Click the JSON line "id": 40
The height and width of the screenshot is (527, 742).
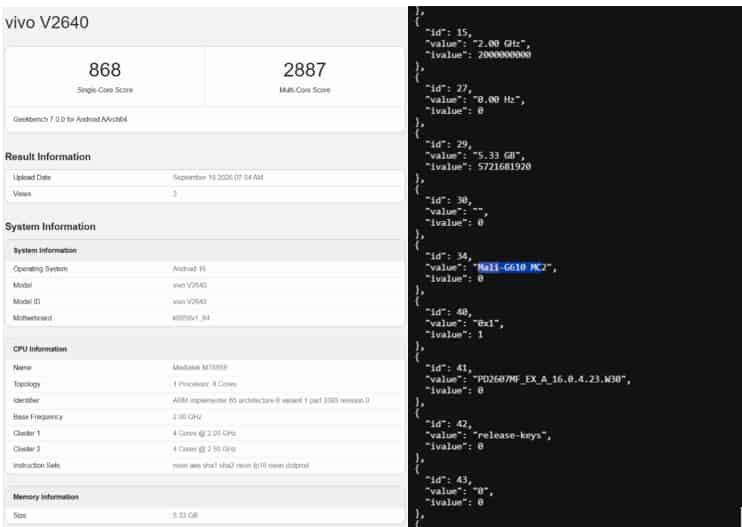click(x=448, y=312)
